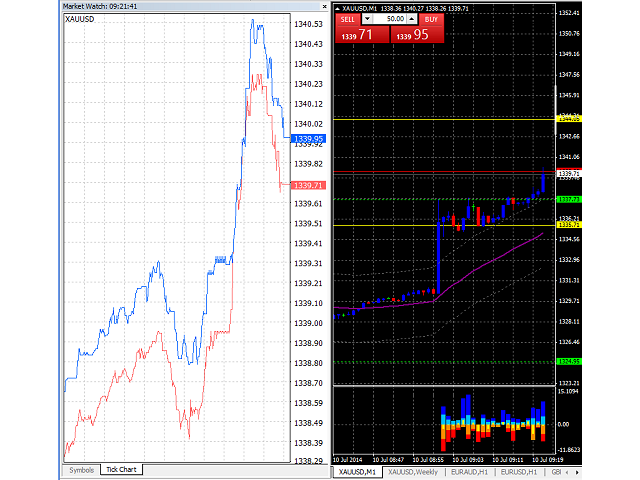Click the red SELL button
The height and width of the screenshot is (480, 640).
tap(347, 18)
